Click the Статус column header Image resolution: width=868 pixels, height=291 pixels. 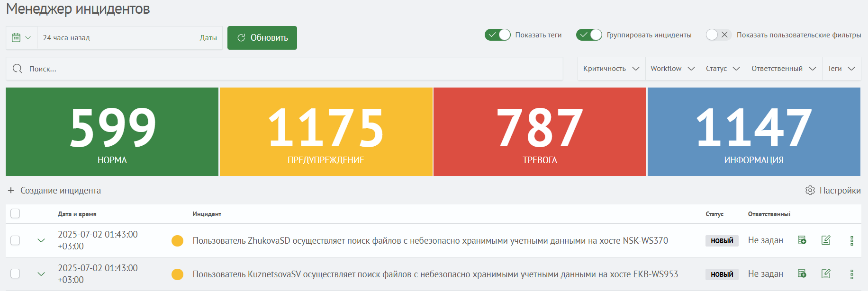(714, 214)
